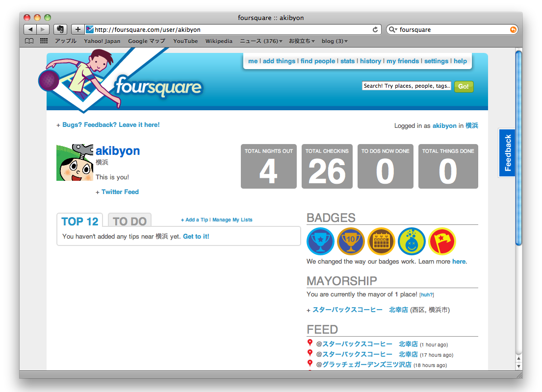
Task: Click the green bubbly face badge
Action: (412, 241)
